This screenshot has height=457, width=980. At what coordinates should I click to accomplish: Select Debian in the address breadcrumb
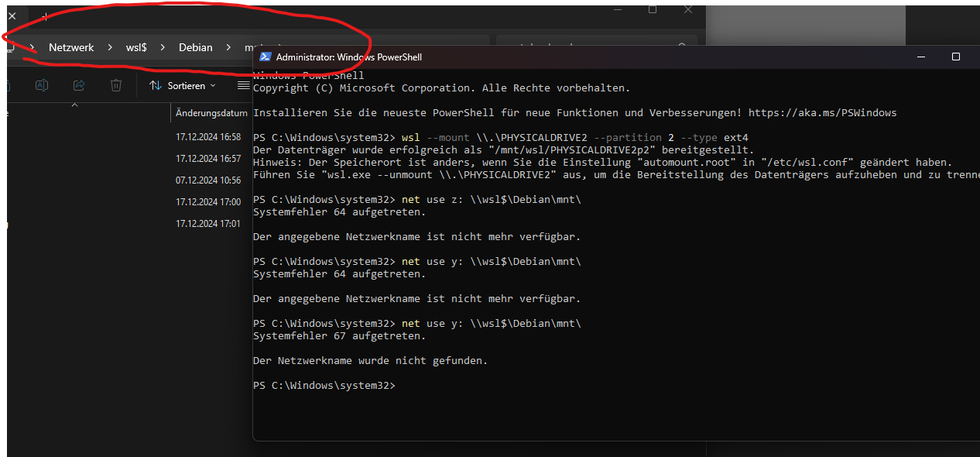tap(196, 47)
